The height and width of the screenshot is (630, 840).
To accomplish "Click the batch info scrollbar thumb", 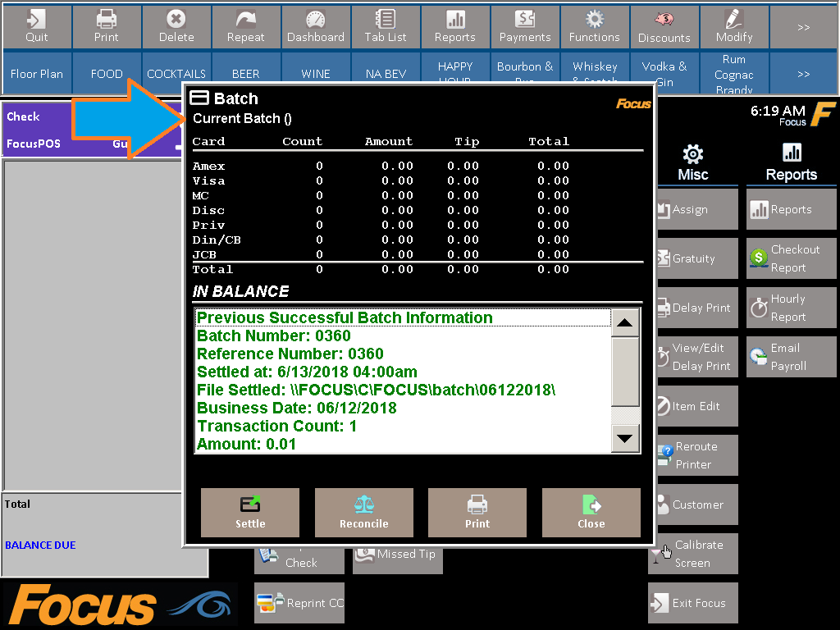I will (x=625, y=372).
